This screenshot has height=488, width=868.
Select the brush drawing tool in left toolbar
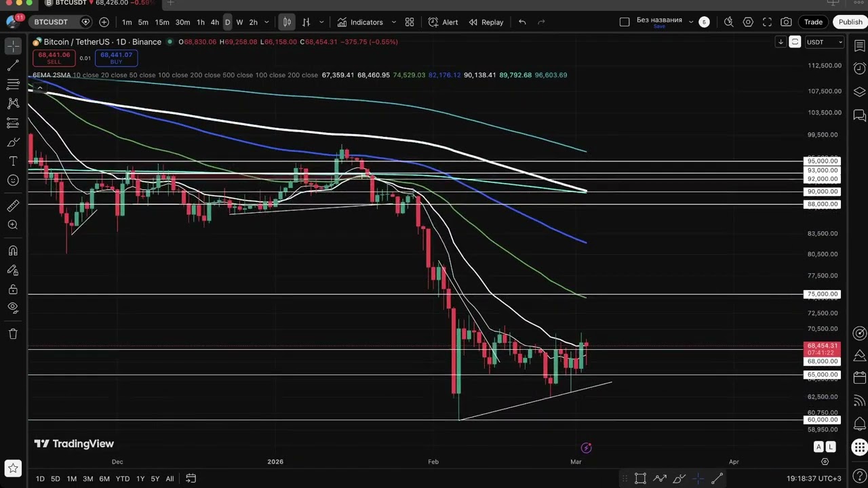coord(13,142)
